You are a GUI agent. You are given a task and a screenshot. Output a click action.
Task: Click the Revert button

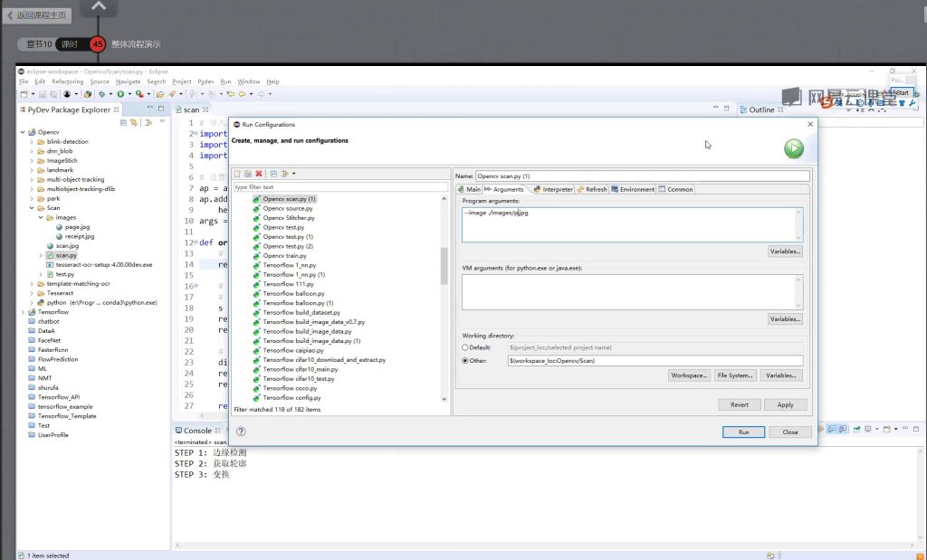pos(739,404)
